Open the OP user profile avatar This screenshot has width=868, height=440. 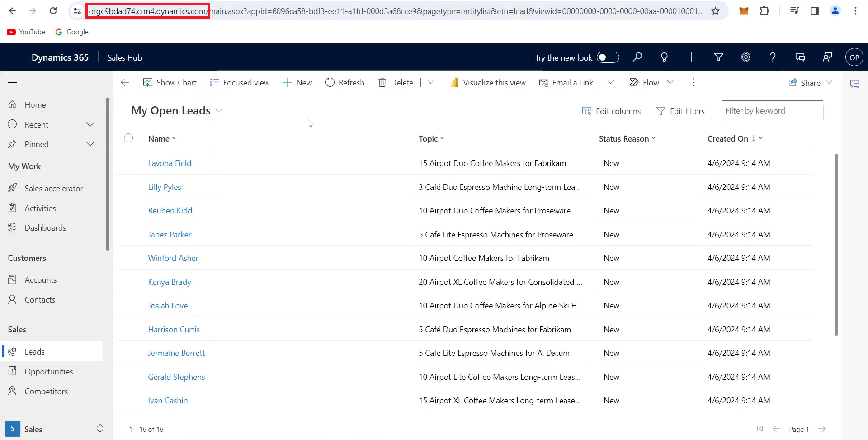(x=854, y=57)
